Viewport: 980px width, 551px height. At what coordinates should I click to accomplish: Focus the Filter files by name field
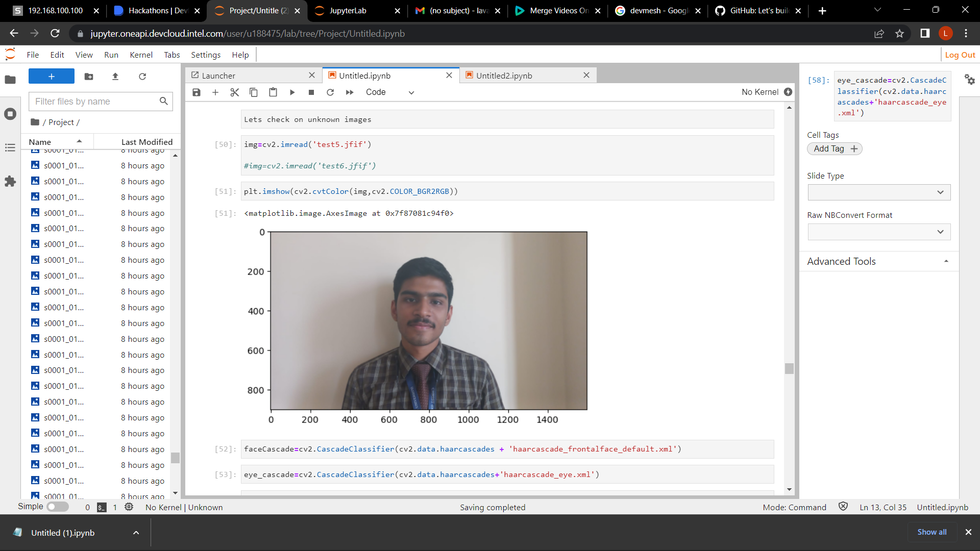101,102
